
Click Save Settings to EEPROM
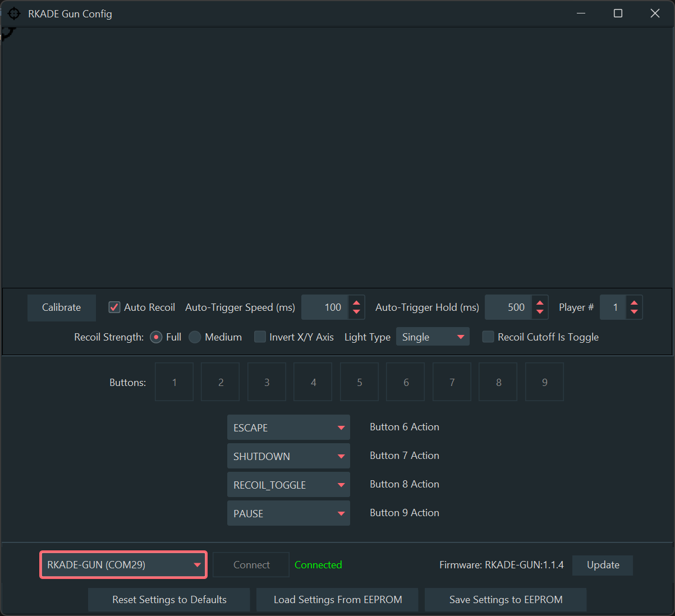506,600
